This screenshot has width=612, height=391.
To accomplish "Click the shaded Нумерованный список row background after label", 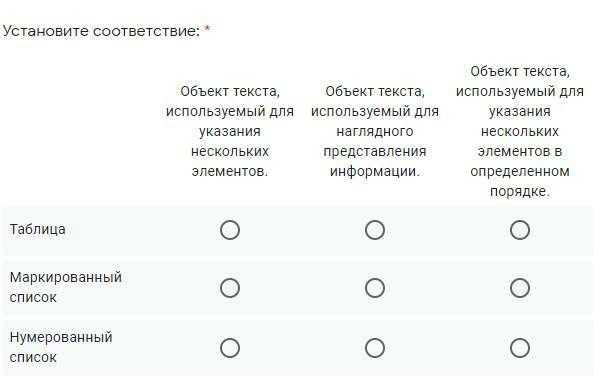I will click(x=168, y=348).
